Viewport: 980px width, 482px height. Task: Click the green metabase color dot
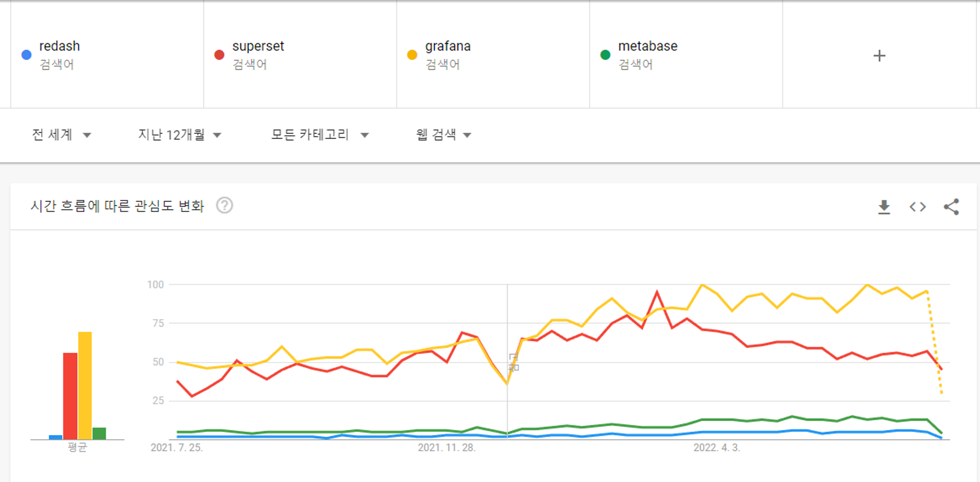click(x=605, y=55)
